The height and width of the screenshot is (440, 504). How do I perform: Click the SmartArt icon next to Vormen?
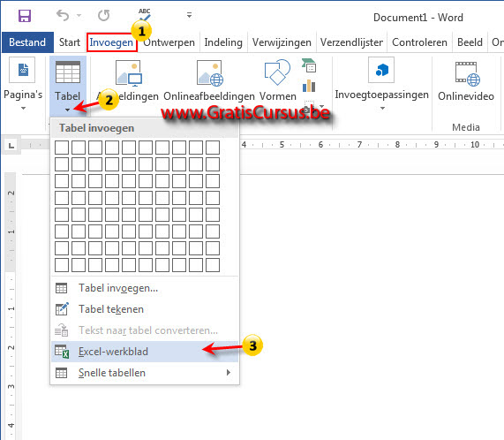309,65
